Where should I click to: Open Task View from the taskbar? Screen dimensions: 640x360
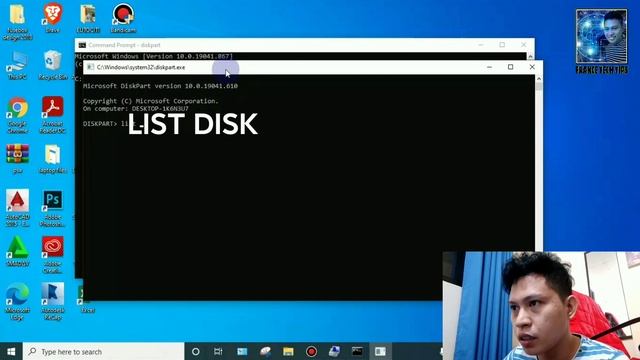pos(218,351)
